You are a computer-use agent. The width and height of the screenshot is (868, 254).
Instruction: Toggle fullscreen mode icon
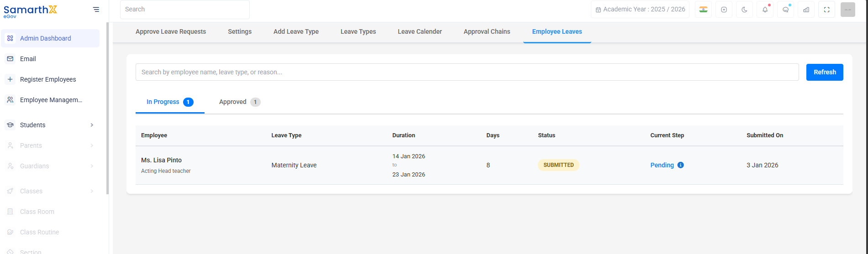(826, 9)
